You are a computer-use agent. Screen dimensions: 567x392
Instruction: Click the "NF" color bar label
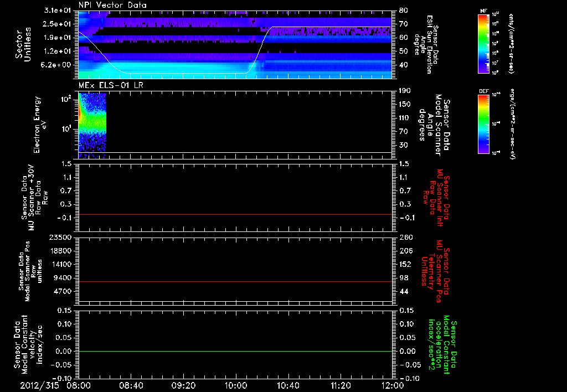pyautogui.click(x=483, y=11)
